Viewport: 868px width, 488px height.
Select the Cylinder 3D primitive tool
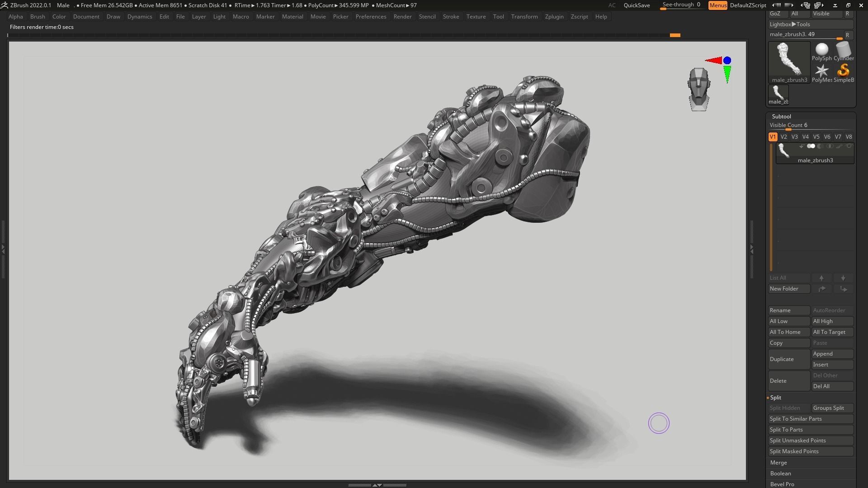[844, 48]
